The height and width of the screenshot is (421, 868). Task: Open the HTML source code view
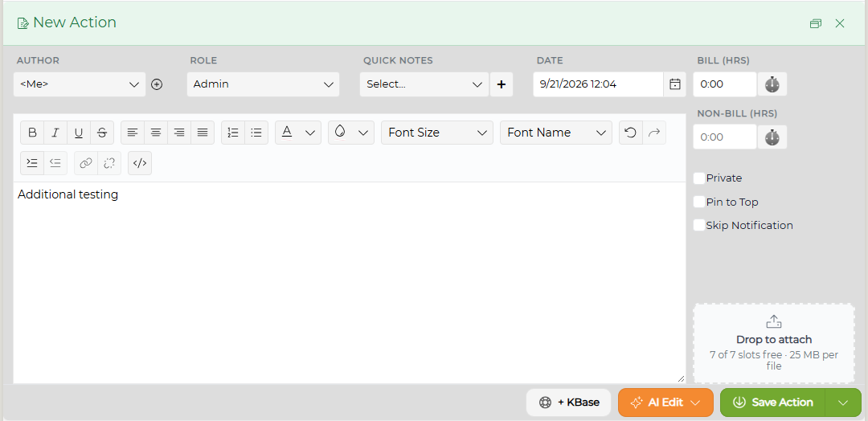140,163
